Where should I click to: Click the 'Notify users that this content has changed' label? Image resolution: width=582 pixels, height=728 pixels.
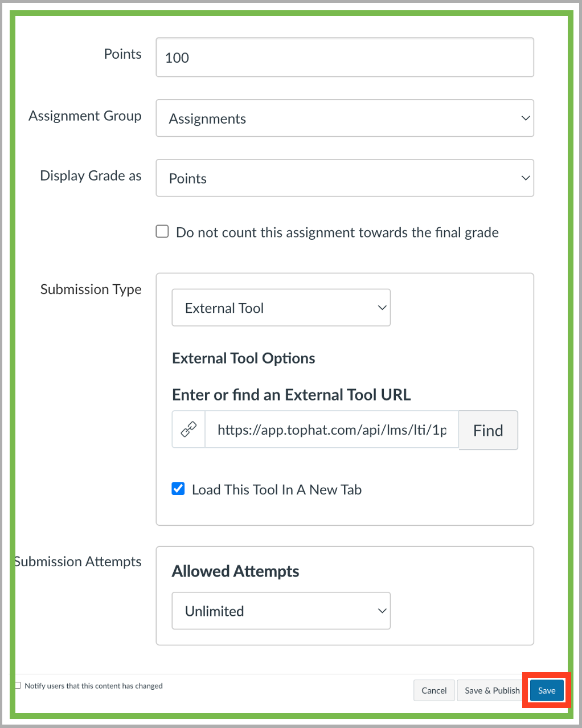point(93,685)
